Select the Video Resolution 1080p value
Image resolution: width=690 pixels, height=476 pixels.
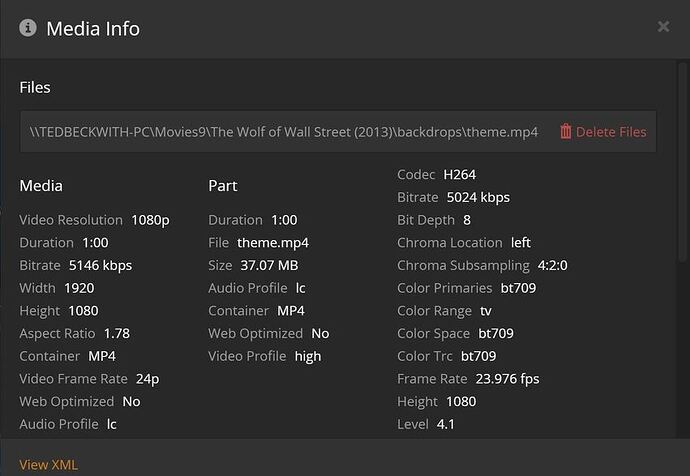[x=150, y=220]
